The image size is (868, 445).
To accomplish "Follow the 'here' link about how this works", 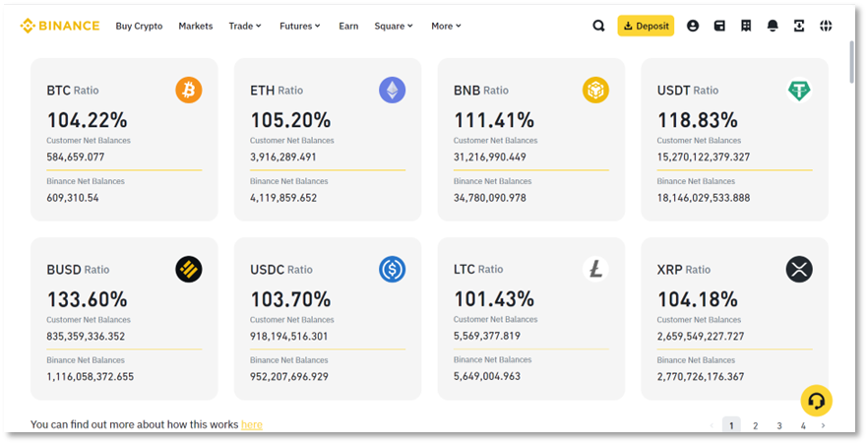I will click(x=252, y=424).
